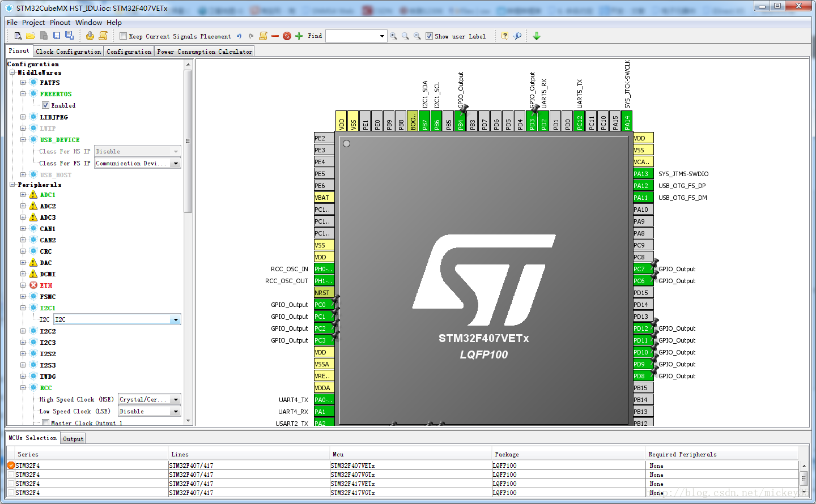Click the Zoom In magnifier icon
The height and width of the screenshot is (504, 816).
click(393, 36)
